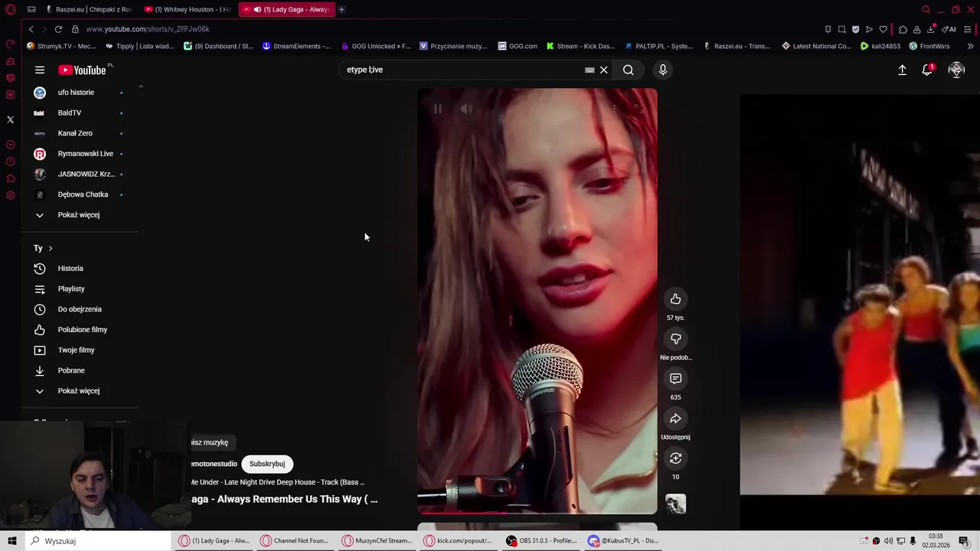
Task: Open the Create upload icon
Action: click(902, 70)
